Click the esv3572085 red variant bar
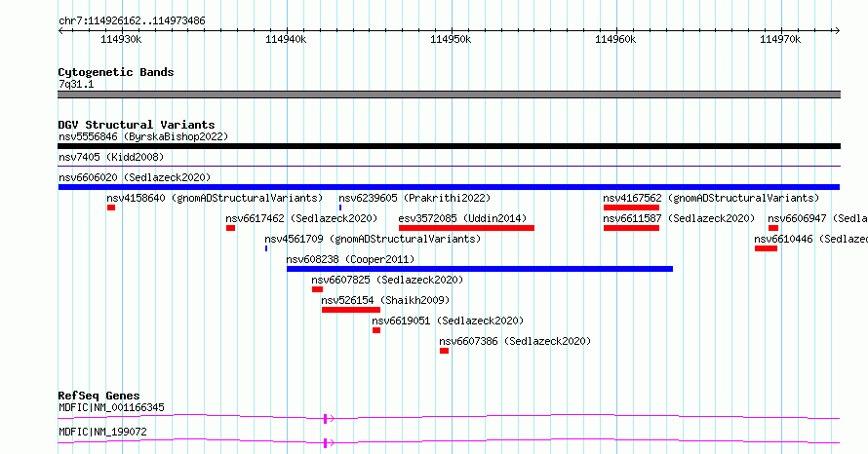The image size is (868, 454). (466, 228)
